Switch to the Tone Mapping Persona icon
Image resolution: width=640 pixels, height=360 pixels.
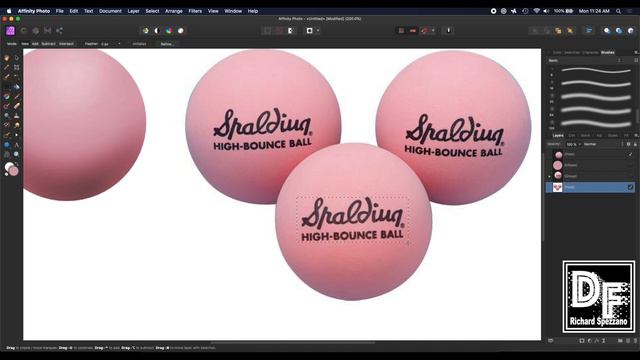click(x=47, y=31)
